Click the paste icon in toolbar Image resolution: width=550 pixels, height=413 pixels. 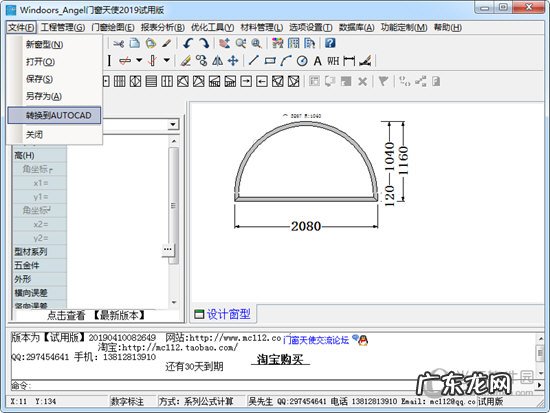click(151, 43)
